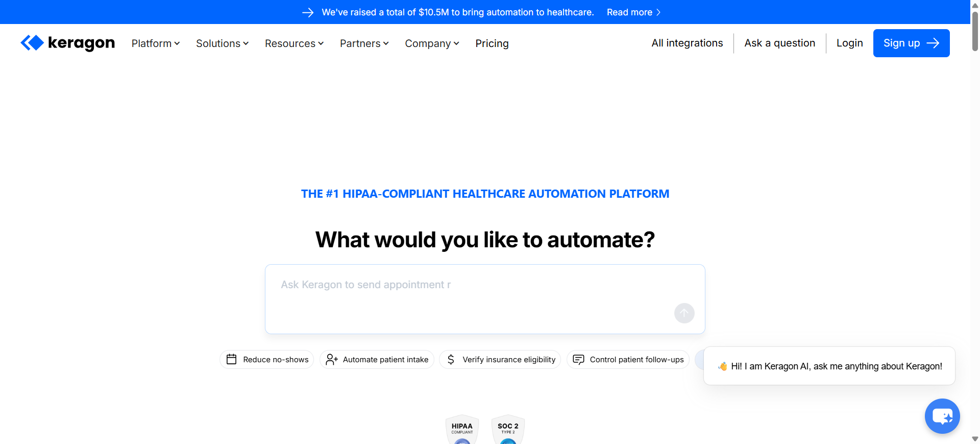Viewport: 980px width, 444px height.
Task: Expand the Resources menu
Action: coord(294,43)
